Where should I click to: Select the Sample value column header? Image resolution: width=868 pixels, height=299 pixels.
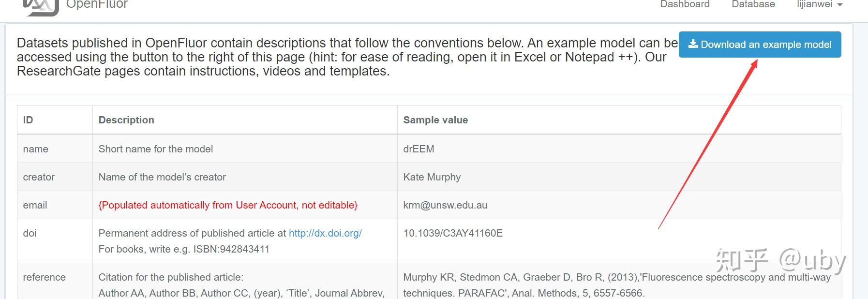[x=435, y=120]
